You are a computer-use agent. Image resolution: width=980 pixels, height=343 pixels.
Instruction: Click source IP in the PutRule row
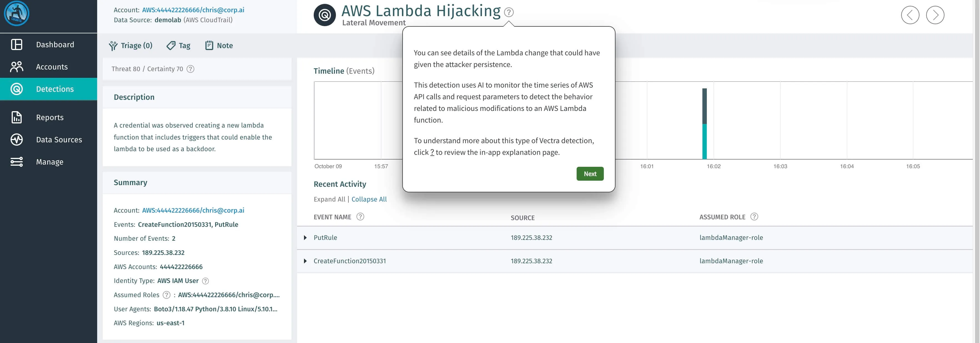pyautogui.click(x=531, y=238)
